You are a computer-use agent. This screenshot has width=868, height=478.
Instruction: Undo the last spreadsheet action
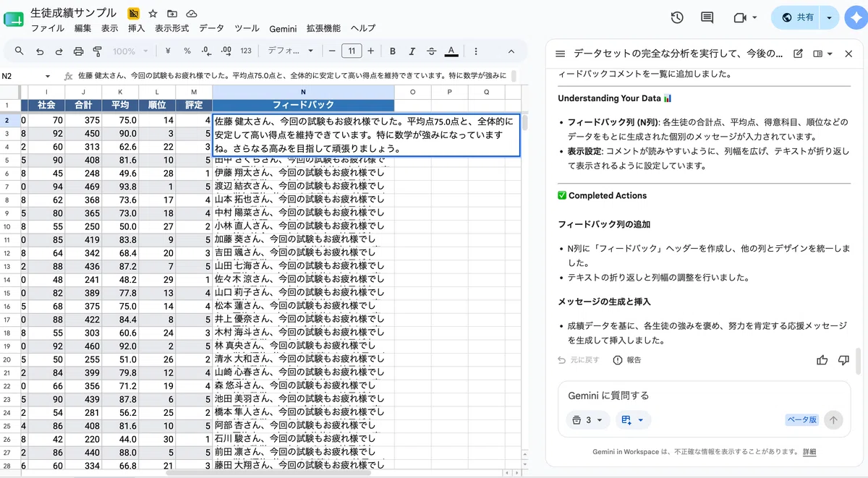pos(40,51)
